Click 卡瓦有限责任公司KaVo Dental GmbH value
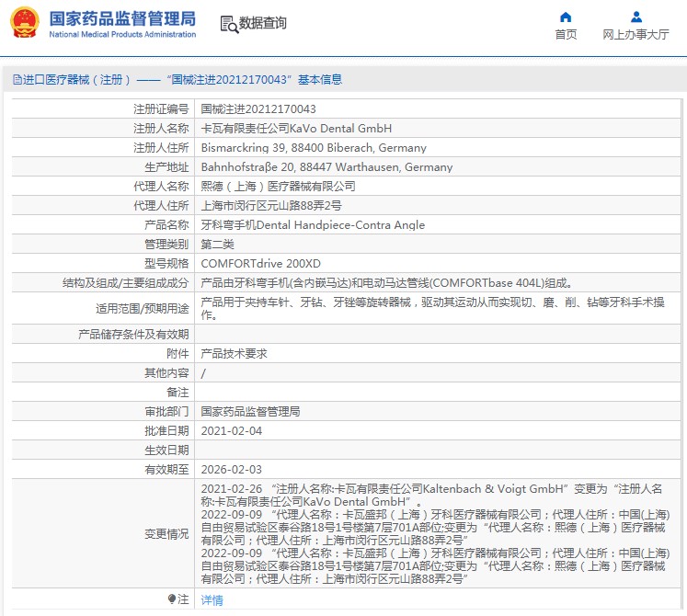687x616 pixels. tap(296, 129)
